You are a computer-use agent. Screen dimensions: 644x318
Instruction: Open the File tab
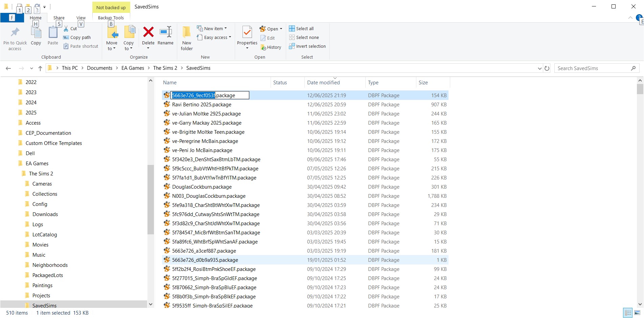tap(12, 18)
